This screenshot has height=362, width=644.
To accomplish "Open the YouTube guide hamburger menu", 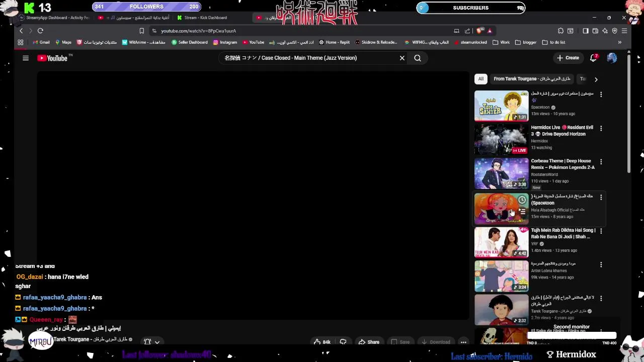I will (x=26, y=58).
